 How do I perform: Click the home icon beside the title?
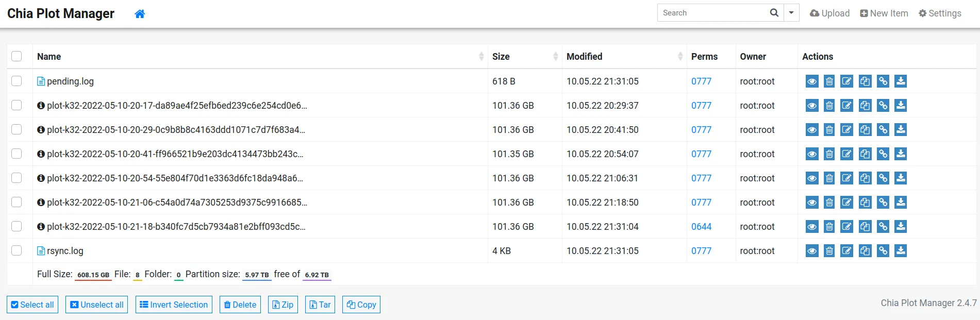140,14
